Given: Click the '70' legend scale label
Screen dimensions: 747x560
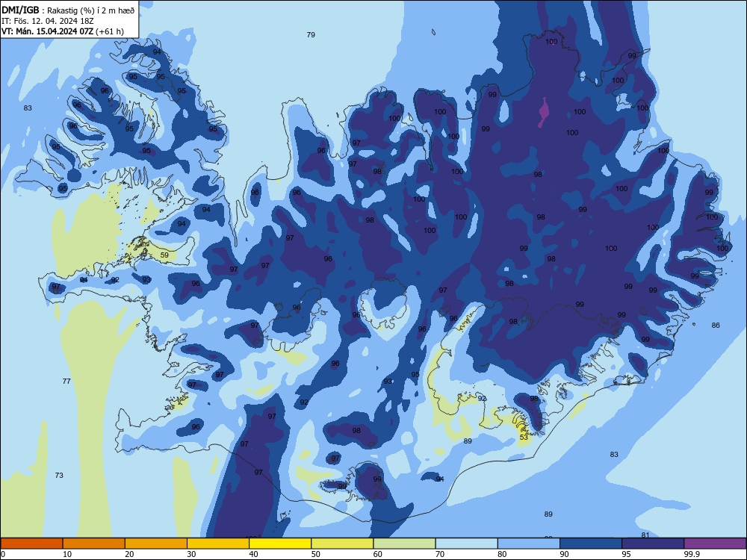Looking at the screenshot, I should click(x=440, y=554).
